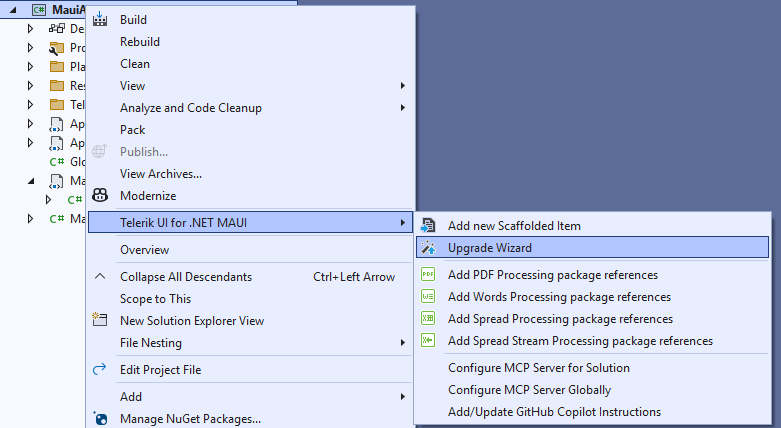Click the XAML file icon of Ma node
Image resolution: width=781 pixels, height=428 pixels.
[x=57, y=181]
